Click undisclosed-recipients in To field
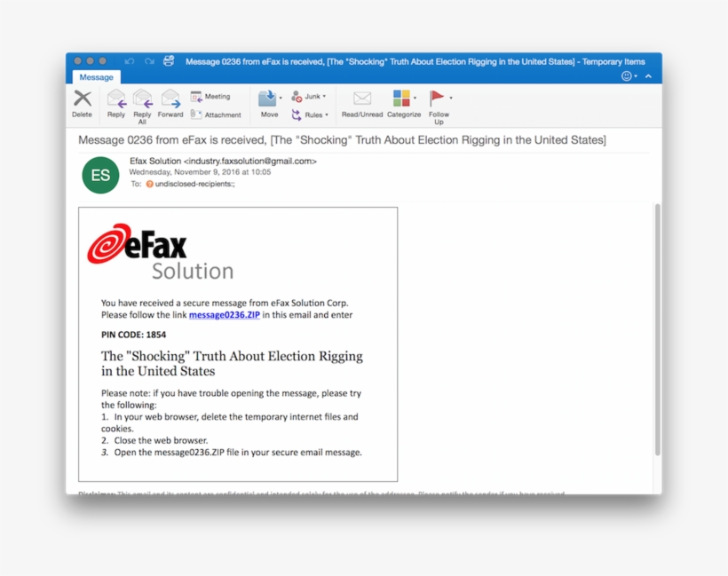728x576 pixels. (x=194, y=184)
